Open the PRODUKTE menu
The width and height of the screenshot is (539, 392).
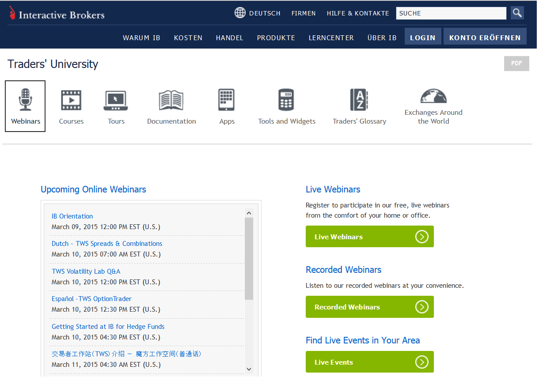tap(276, 38)
